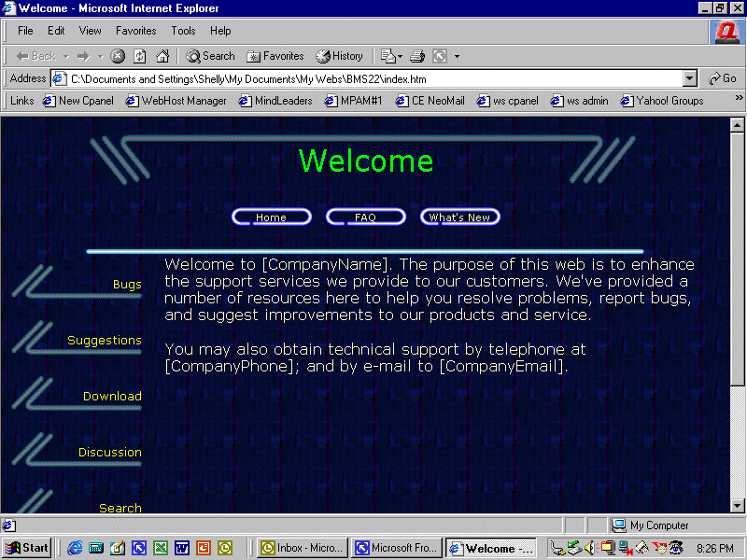The width and height of the screenshot is (747, 560).
Task: Launch FrontPage from Quick Launch
Action: click(139, 548)
